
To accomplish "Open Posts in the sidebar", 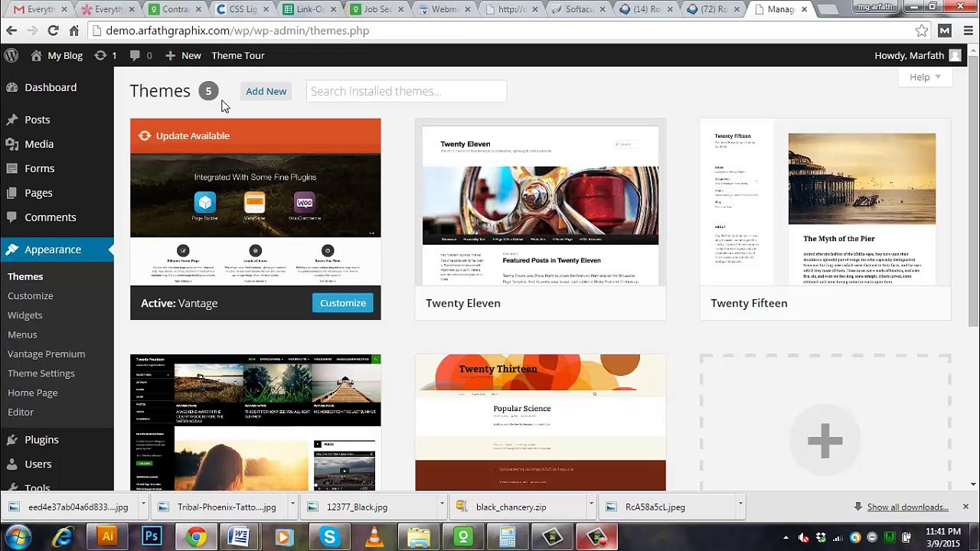I will 57,119.
